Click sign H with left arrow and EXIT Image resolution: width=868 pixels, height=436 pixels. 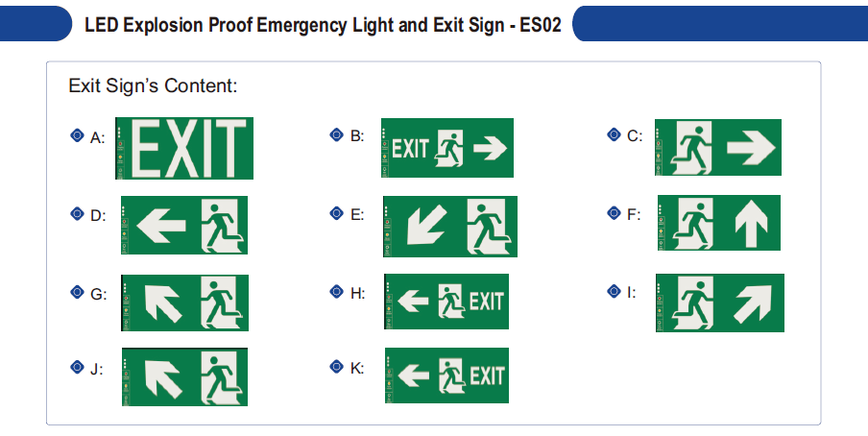point(446,302)
